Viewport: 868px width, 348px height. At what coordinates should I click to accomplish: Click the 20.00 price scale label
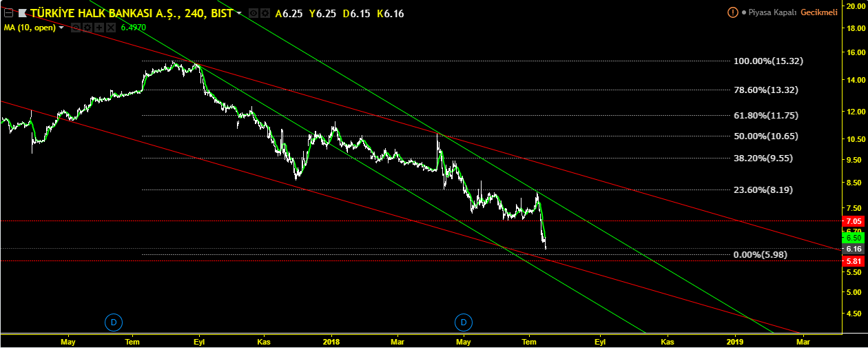point(856,6)
